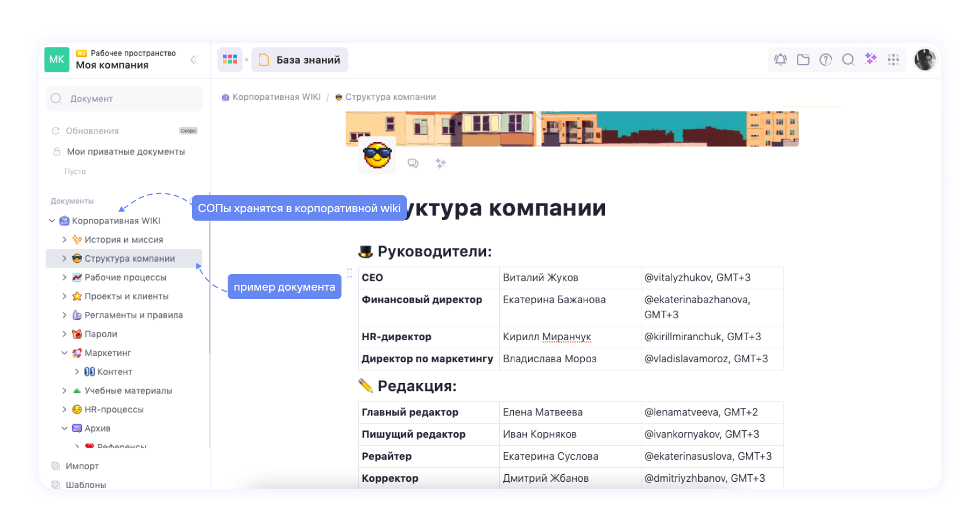Collapse the Корпоративная WIKI section
Viewport: 980px width, 532px height.
coord(52,220)
